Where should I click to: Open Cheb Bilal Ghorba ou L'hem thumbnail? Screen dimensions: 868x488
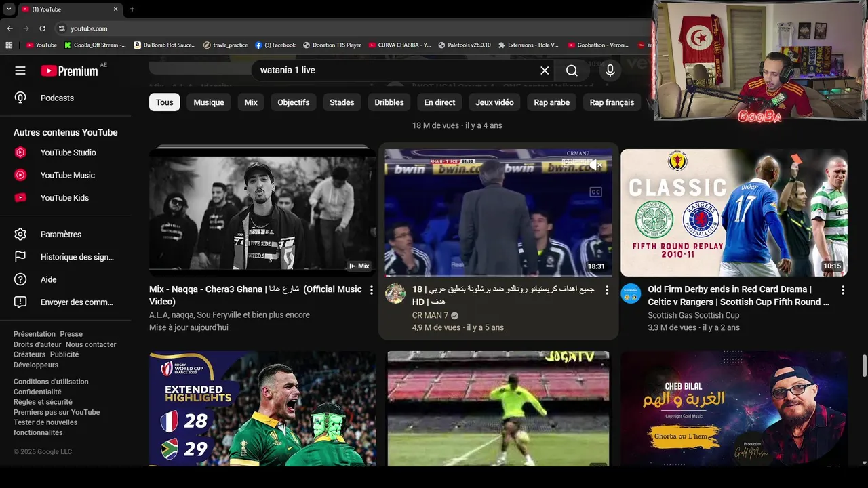click(734, 409)
